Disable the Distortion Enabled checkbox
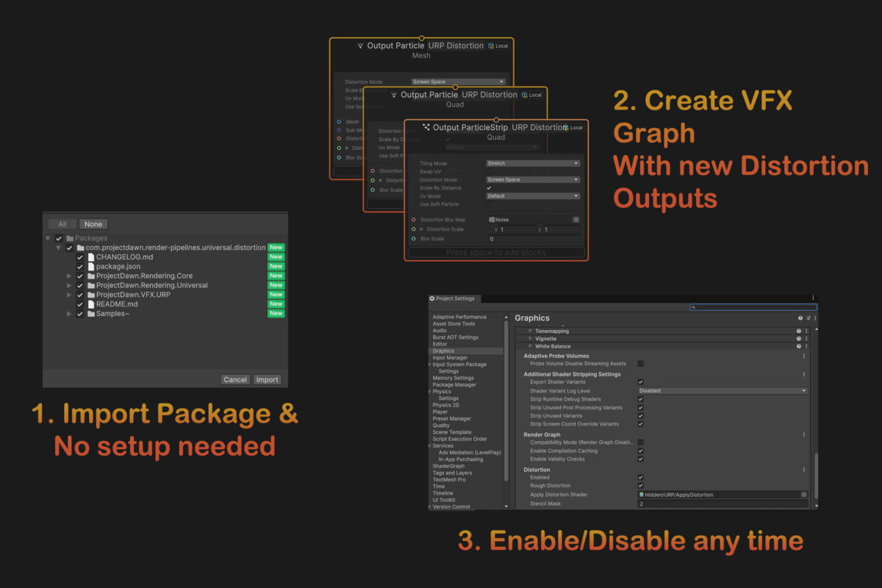 coord(641,478)
